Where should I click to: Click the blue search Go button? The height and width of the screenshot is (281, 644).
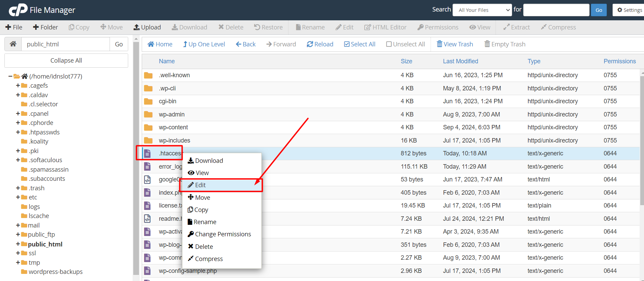click(599, 10)
